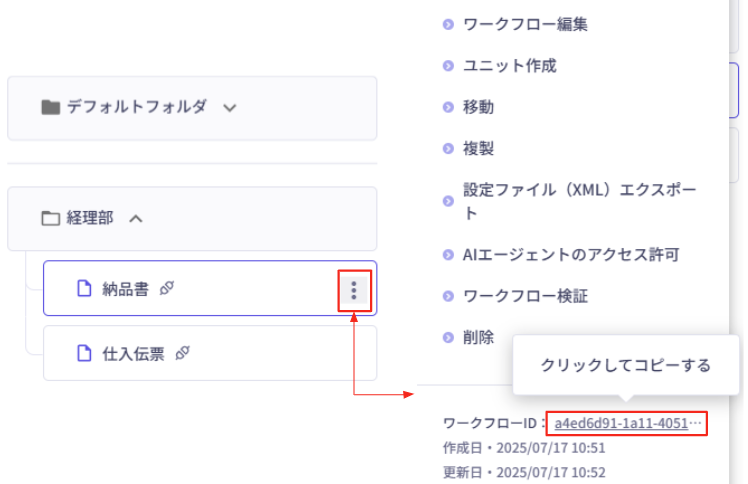Click the document icon of 納品書
This screenshot has width=748, height=484.
[x=84, y=288]
